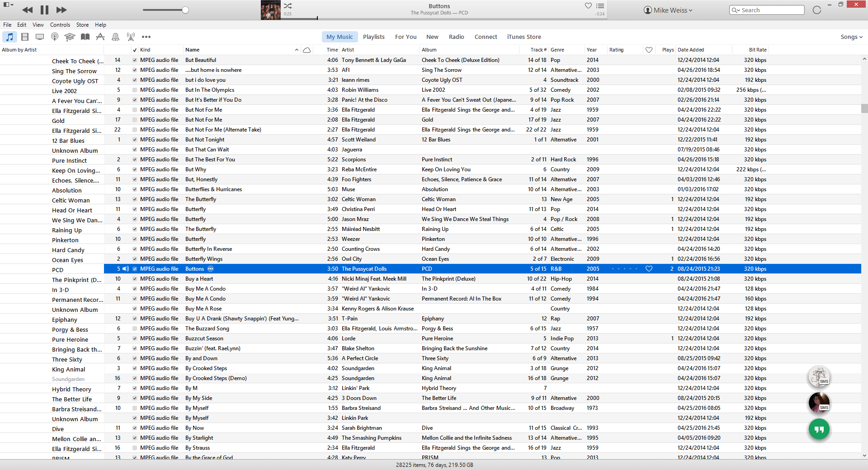Open the Connect tab

(486, 37)
